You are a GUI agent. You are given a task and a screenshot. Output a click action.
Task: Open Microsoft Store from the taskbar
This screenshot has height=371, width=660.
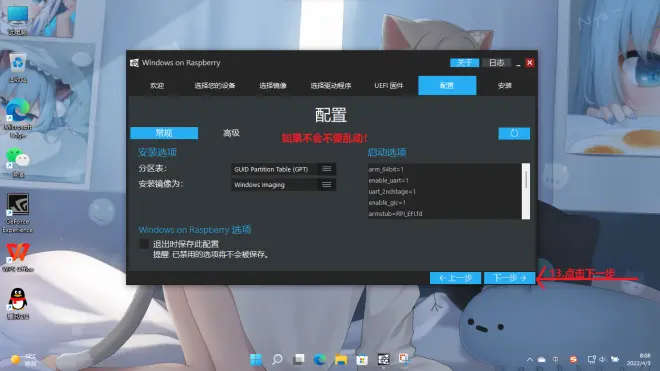pos(362,359)
